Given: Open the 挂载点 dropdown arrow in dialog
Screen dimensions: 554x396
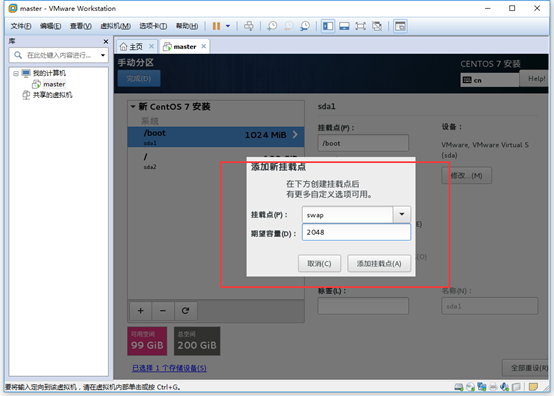Looking at the screenshot, I should pyautogui.click(x=402, y=214).
